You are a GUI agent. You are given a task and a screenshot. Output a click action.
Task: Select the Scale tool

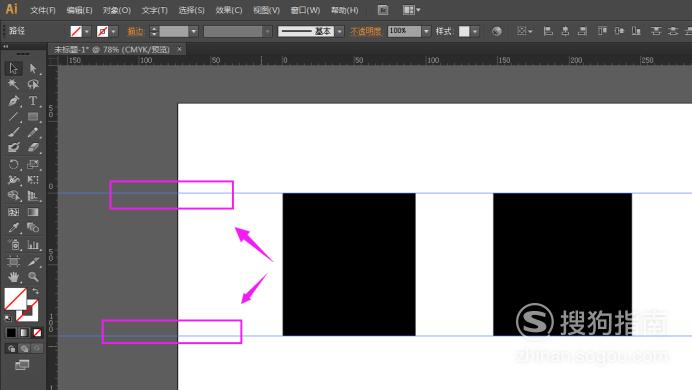click(x=33, y=165)
